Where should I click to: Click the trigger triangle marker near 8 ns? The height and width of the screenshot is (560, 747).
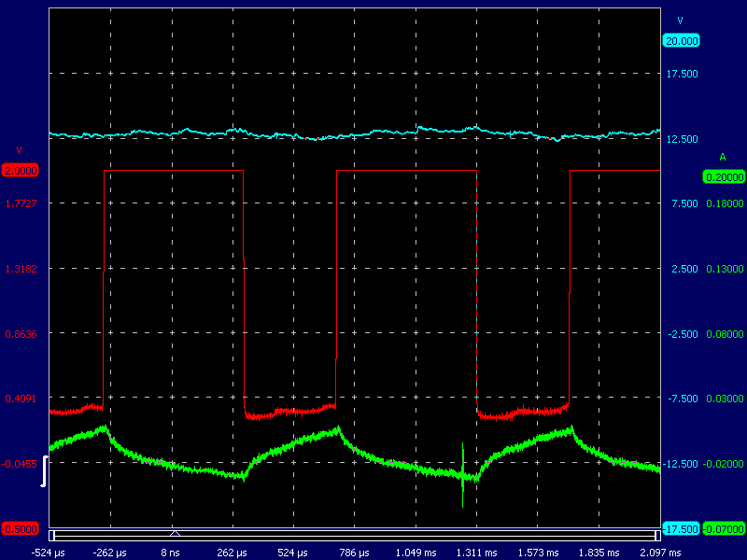tap(174, 532)
